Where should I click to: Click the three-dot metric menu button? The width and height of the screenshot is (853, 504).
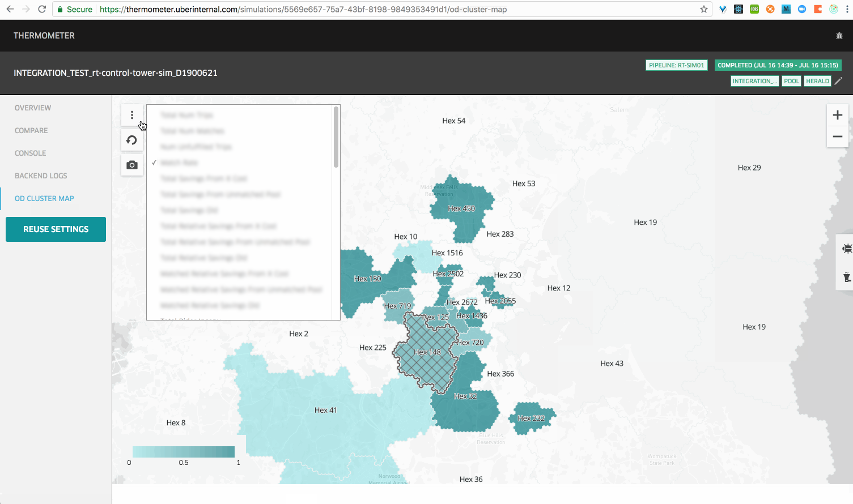(132, 116)
